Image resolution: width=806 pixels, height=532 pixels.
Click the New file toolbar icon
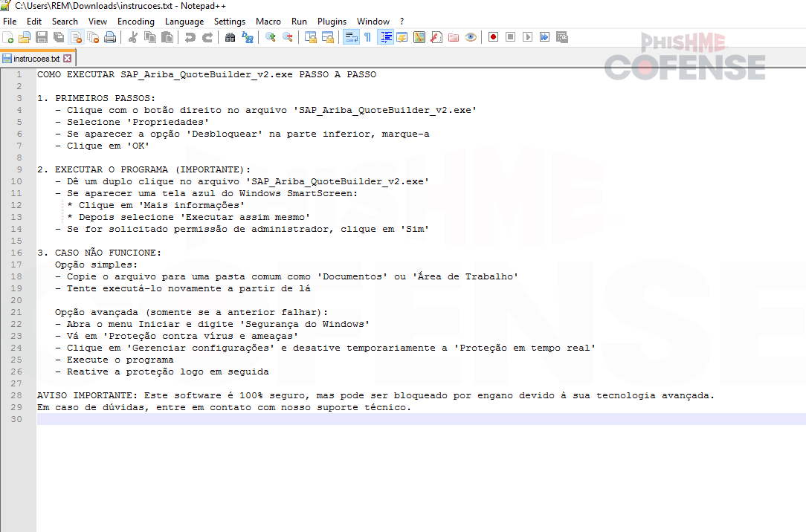click(x=8, y=37)
